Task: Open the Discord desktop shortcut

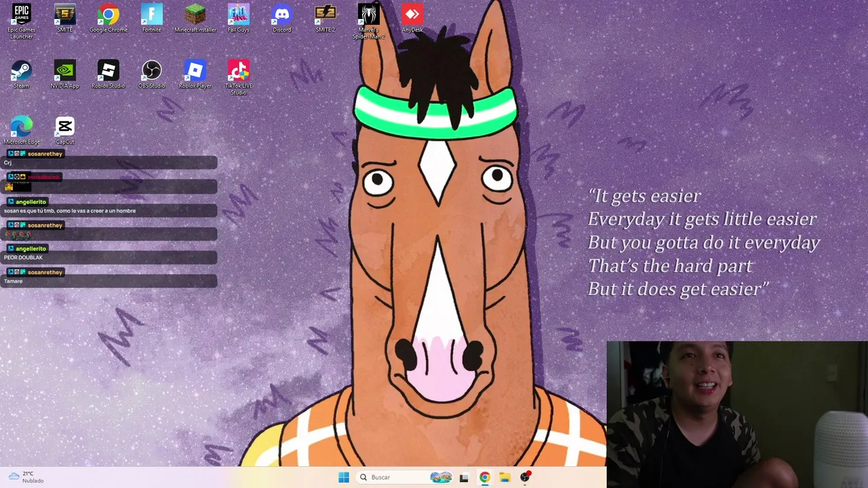Action: 282,18
